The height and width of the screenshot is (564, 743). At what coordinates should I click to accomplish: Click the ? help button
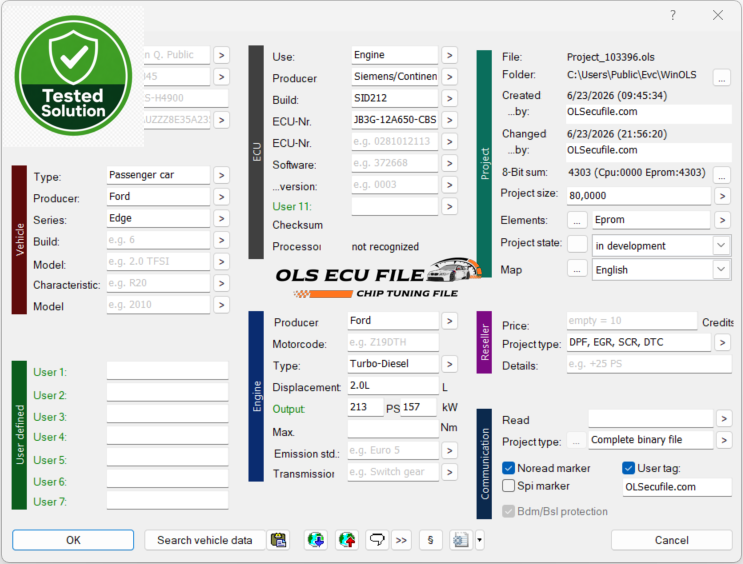point(673,15)
